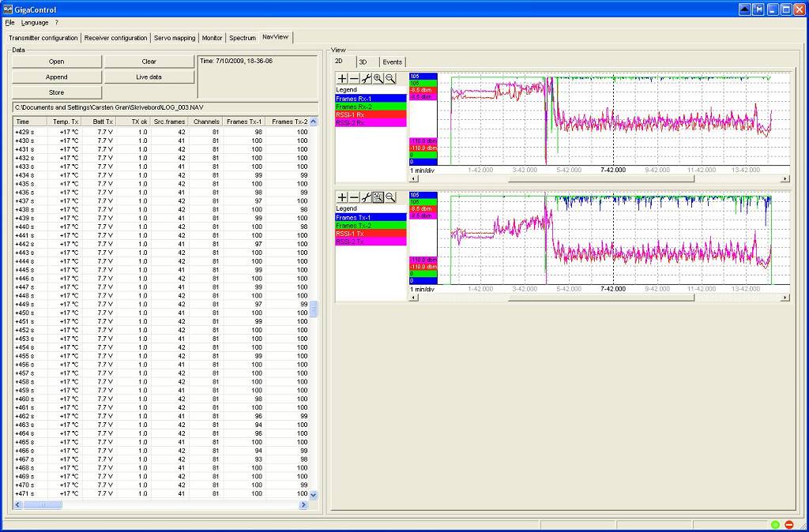Click the Open button in Data panel
Image resolution: width=809 pixels, height=532 pixels.
(57, 62)
